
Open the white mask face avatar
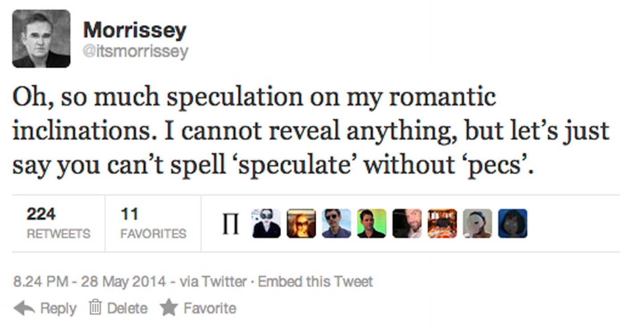[x=477, y=224]
